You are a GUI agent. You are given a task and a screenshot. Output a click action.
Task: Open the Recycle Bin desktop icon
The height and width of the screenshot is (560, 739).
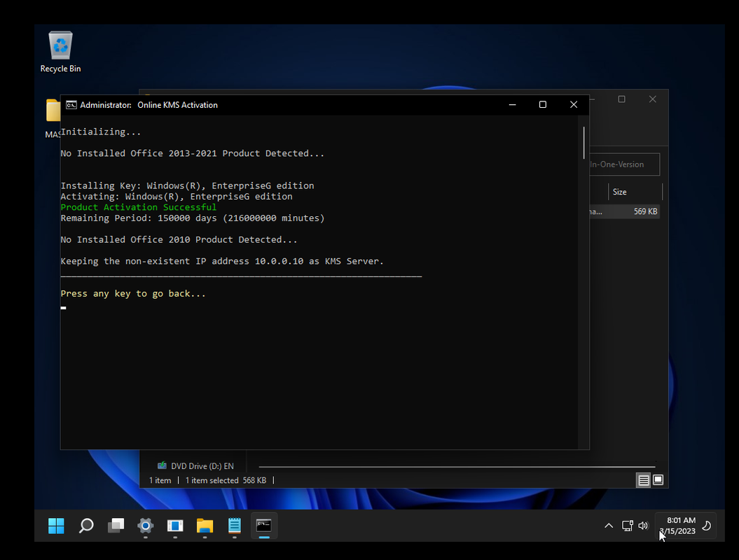tap(60, 52)
